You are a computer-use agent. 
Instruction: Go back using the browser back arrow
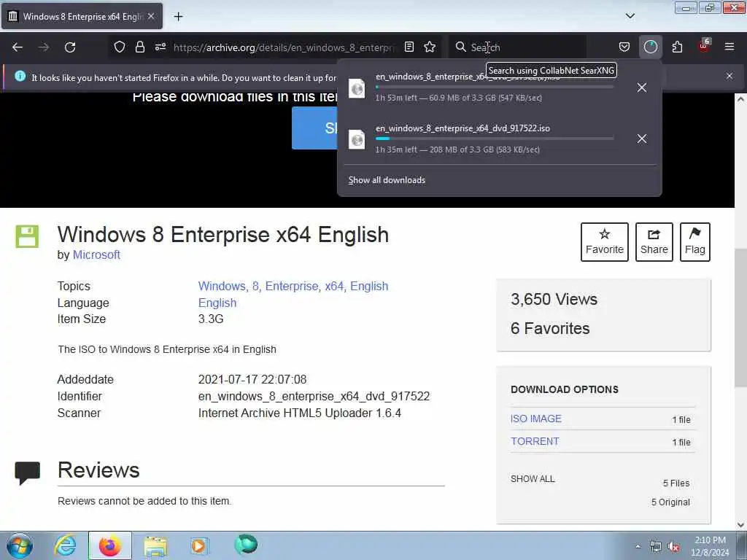(18, 47)
